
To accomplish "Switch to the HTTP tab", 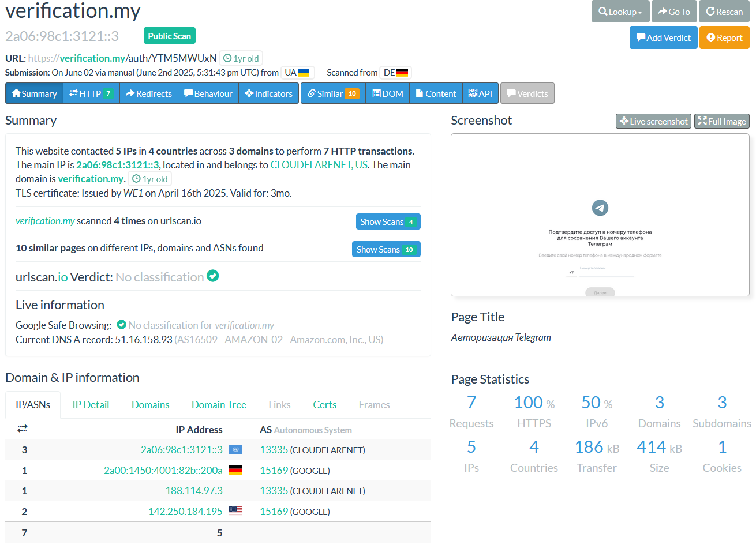I will (91, 93).
